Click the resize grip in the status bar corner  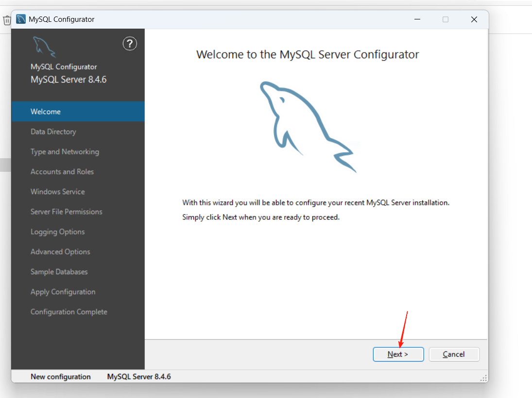pyautogui.click(x=483, y=378)
